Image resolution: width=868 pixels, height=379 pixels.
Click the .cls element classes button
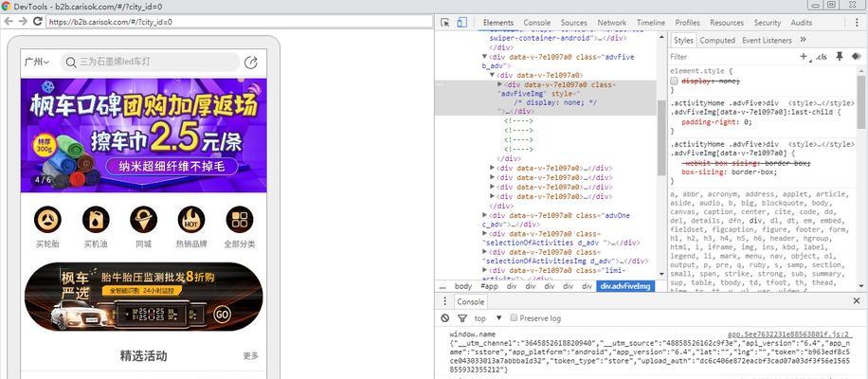[821, 57]
